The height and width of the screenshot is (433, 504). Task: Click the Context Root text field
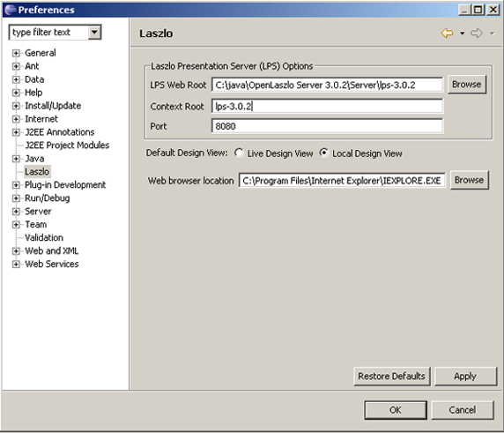coord(327,106)
